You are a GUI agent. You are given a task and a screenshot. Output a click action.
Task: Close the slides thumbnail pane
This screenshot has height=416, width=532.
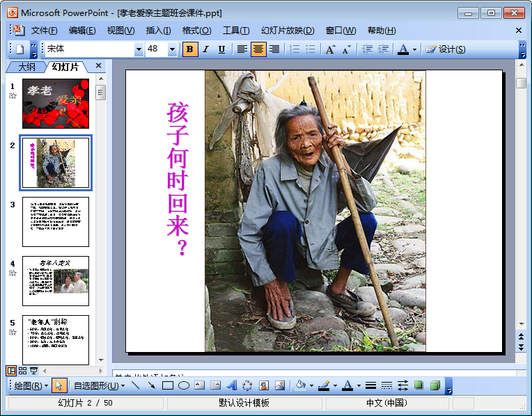pyautogui.click(x=98, y=65)
